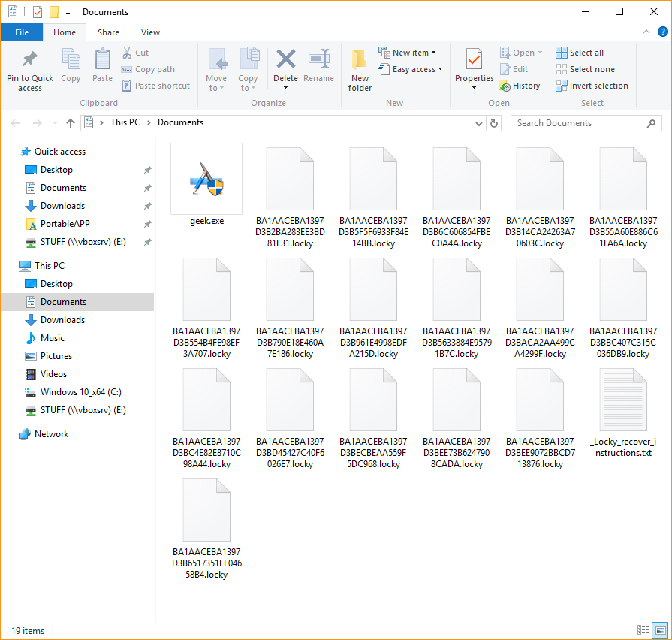Open the File menu tab
Viewport: 672px width, 640px height.
pyautogui.click(x=22, y=32)
